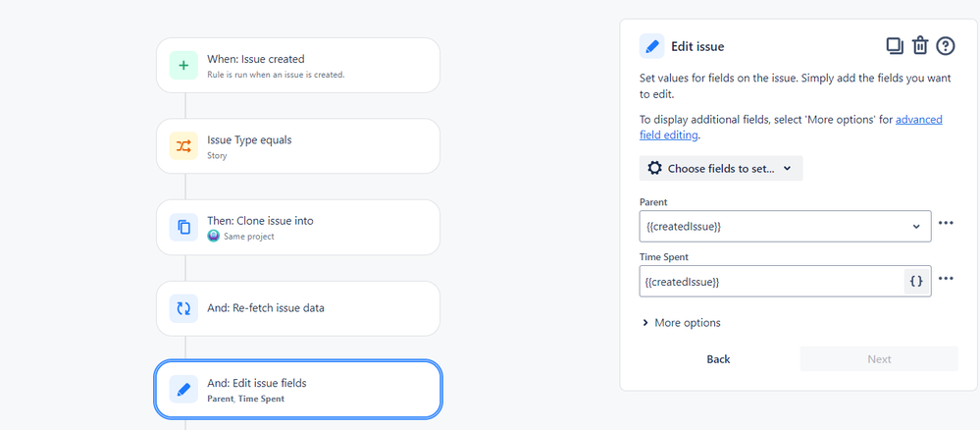Click the Re-fetch issue data refresh icon

183,308
